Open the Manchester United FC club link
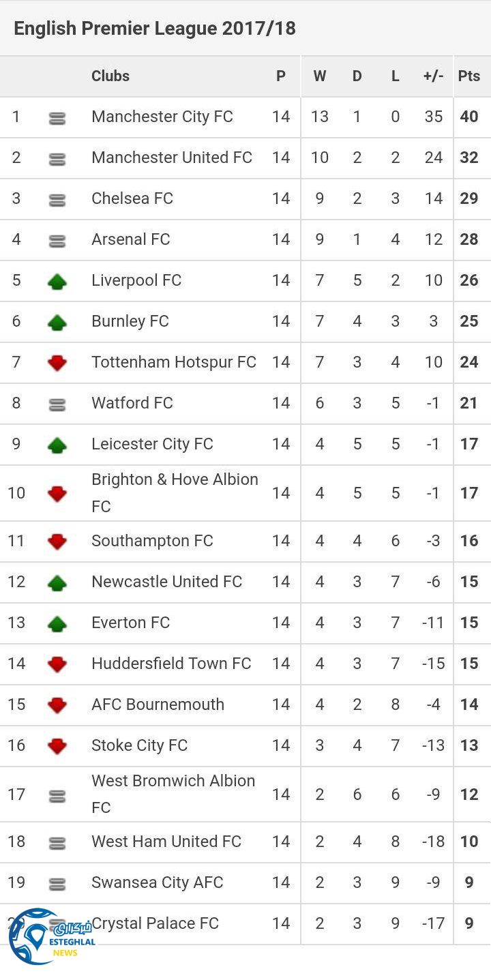This screenshot has height=980, width=491. [x=172, y=158]
